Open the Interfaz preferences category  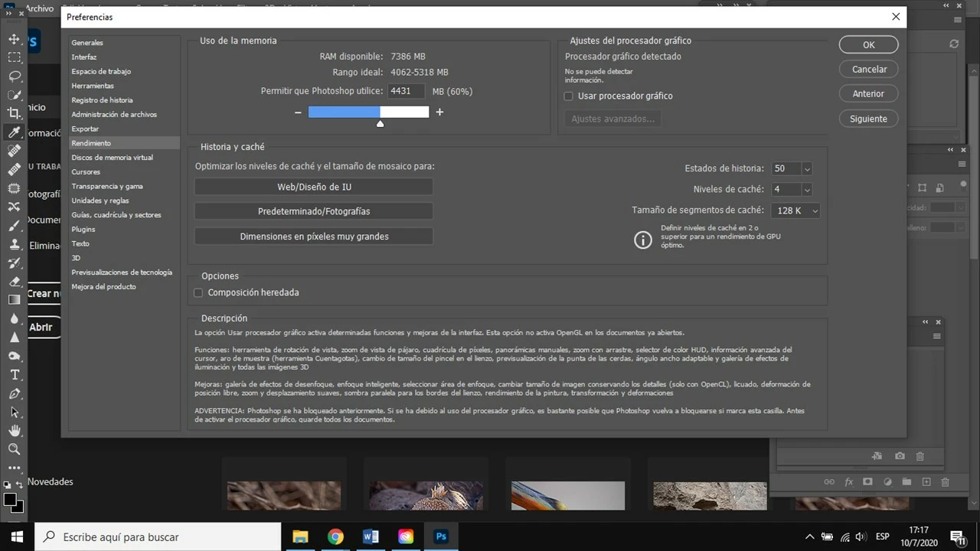[84, 57]
